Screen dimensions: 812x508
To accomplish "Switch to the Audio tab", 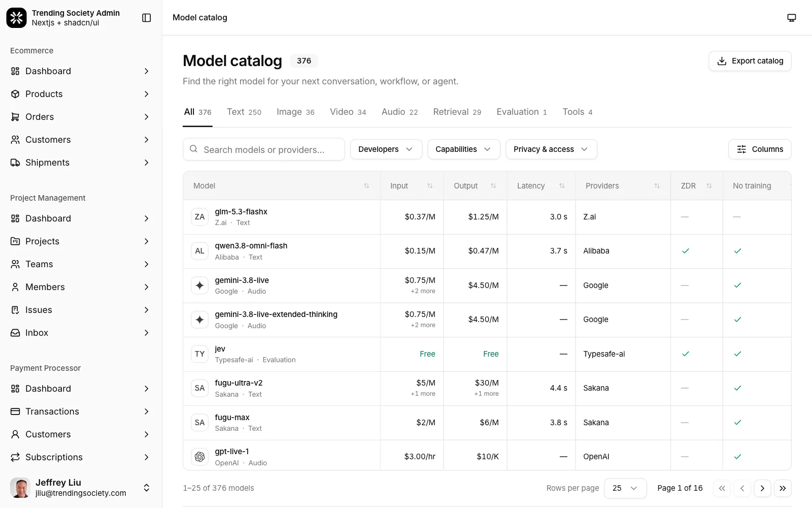I will [399, 112].
